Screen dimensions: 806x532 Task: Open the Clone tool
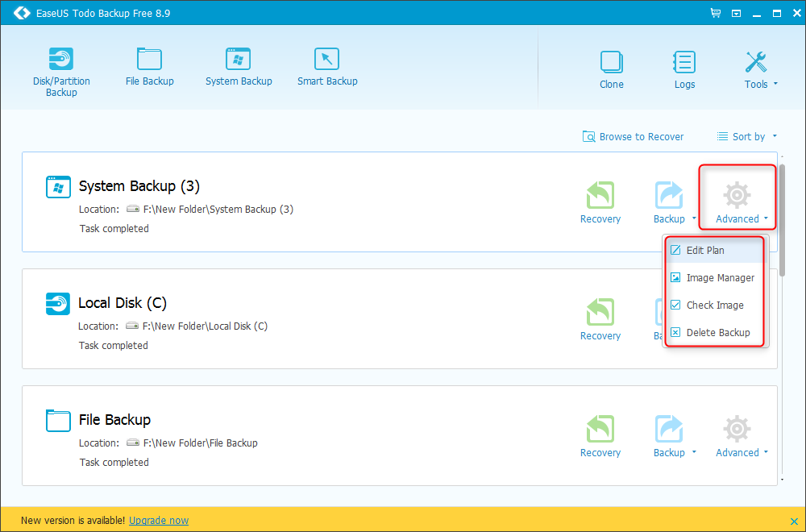611,69
